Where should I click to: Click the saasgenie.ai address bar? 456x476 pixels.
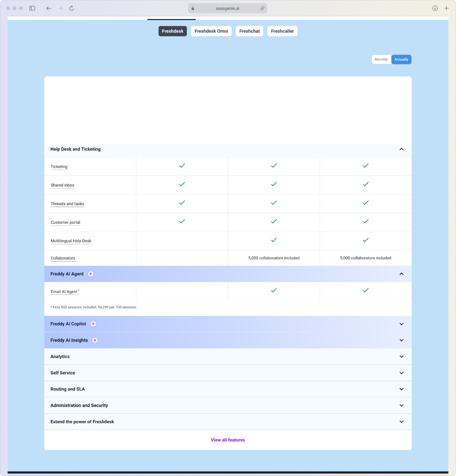[228, 8]
